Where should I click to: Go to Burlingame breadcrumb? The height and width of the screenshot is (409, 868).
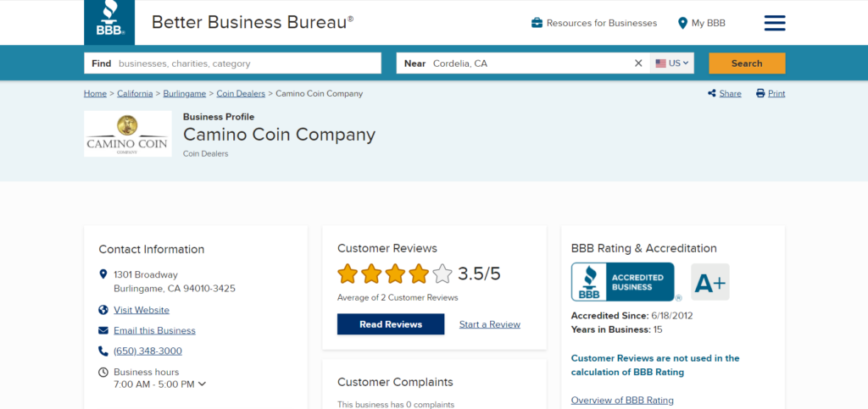(184, 93)
